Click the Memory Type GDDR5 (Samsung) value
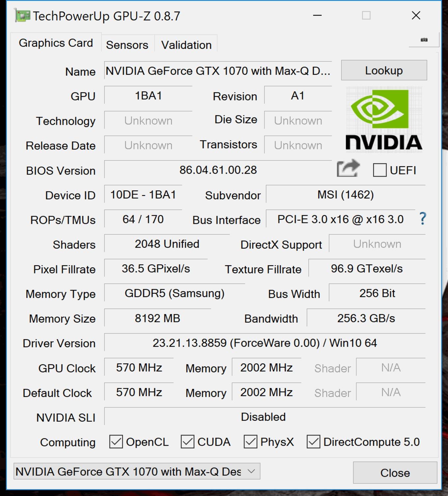The image size is (448, 496). click(175, 293)
